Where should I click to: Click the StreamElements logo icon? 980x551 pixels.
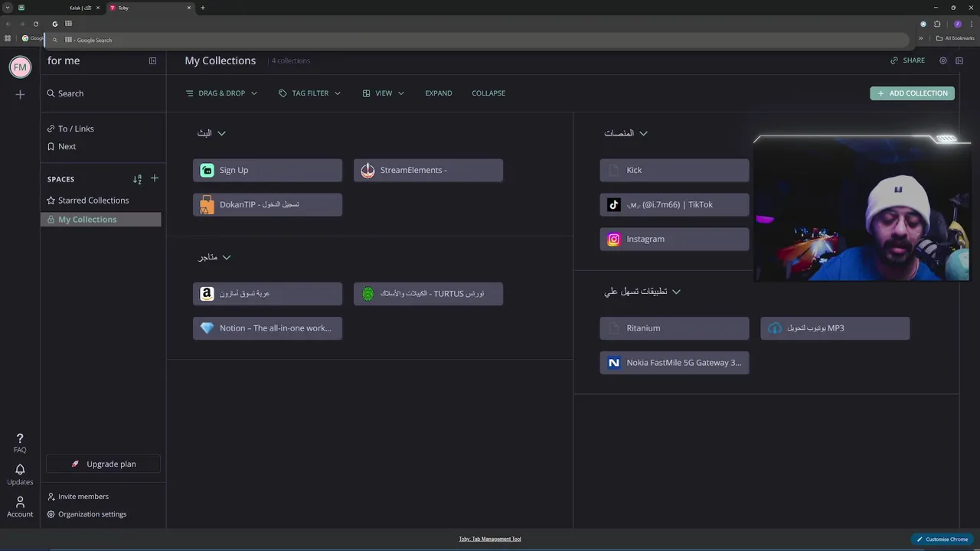[367, 170]
